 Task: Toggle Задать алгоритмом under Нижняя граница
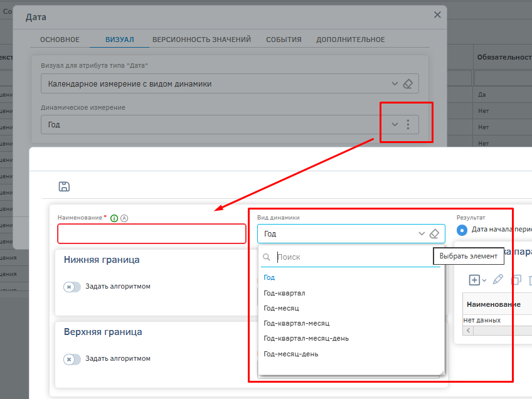[72, 287]
